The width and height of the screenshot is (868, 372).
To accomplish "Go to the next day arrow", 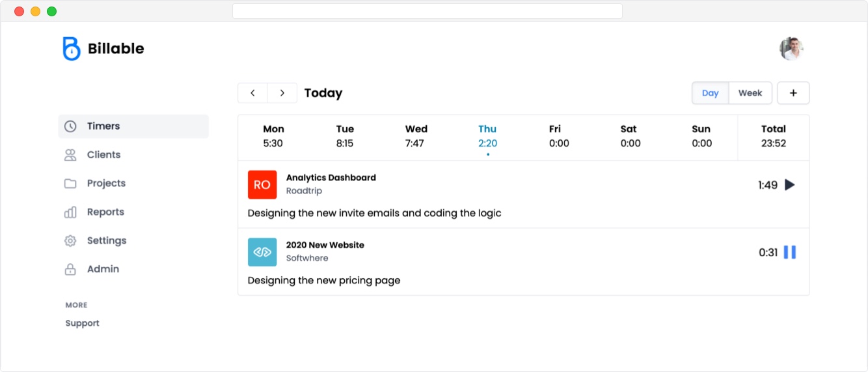I will (282, 93).
